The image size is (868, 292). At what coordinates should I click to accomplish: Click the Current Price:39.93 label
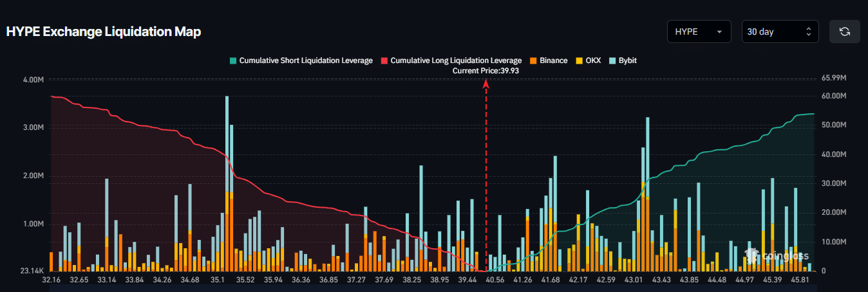click(x=486, y=71)
